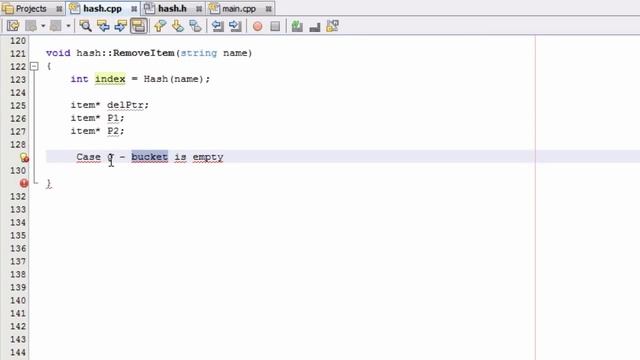Viewport: 640px width, 360px height.
Task: Click line number 121 in the gutter
Action: pyautogui.click(x=18, y=53)
